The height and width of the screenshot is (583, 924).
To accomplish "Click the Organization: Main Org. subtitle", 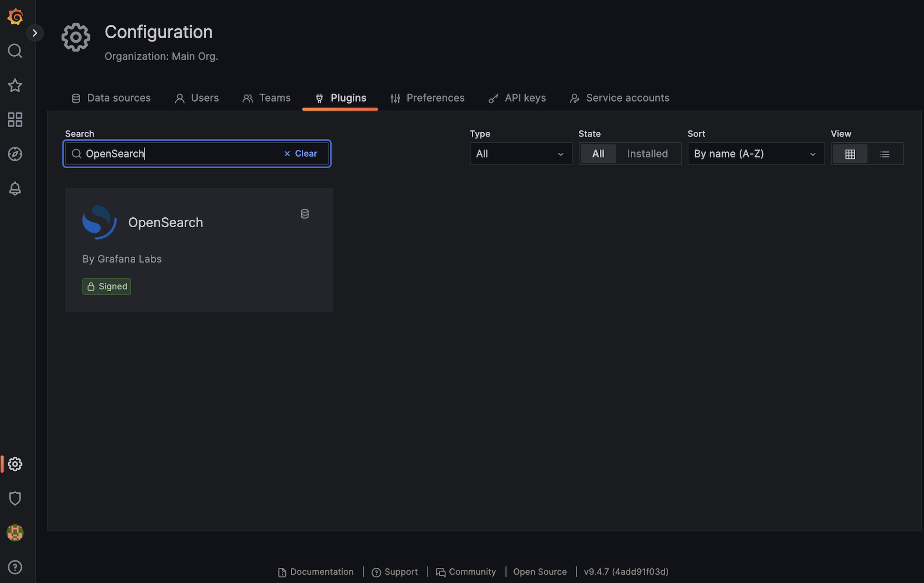I will tap(161, 56).
